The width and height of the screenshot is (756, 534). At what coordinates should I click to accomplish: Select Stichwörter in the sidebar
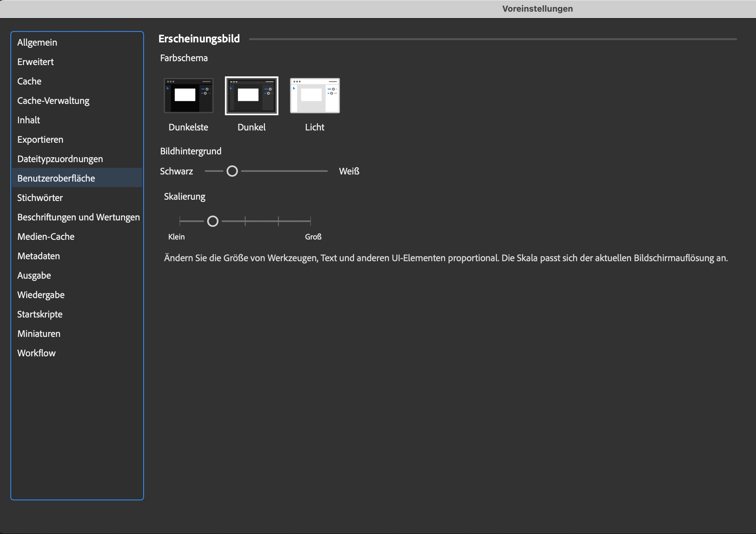[x=40, y=198]
